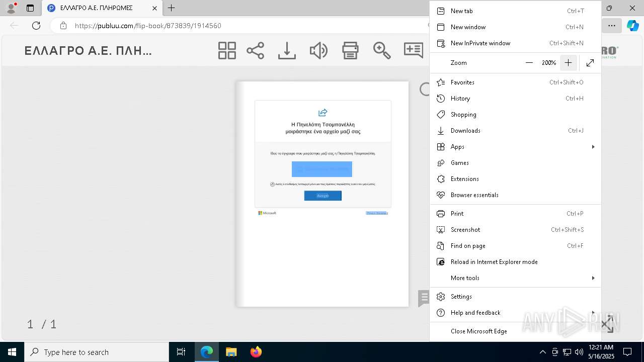Click the address bar URL
The height and width of the screenshot is (362, 644).
[148, 26]
